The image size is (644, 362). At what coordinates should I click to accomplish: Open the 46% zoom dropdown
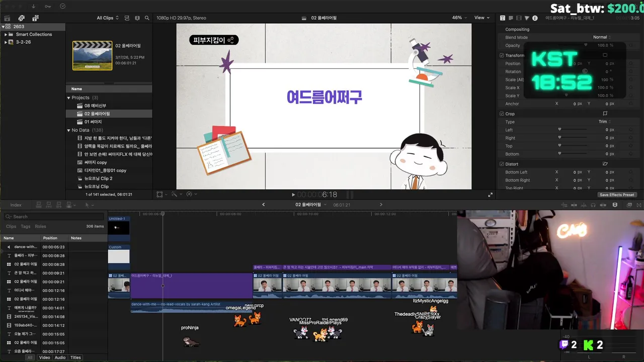pyautogui.click(x=459, y=18)
